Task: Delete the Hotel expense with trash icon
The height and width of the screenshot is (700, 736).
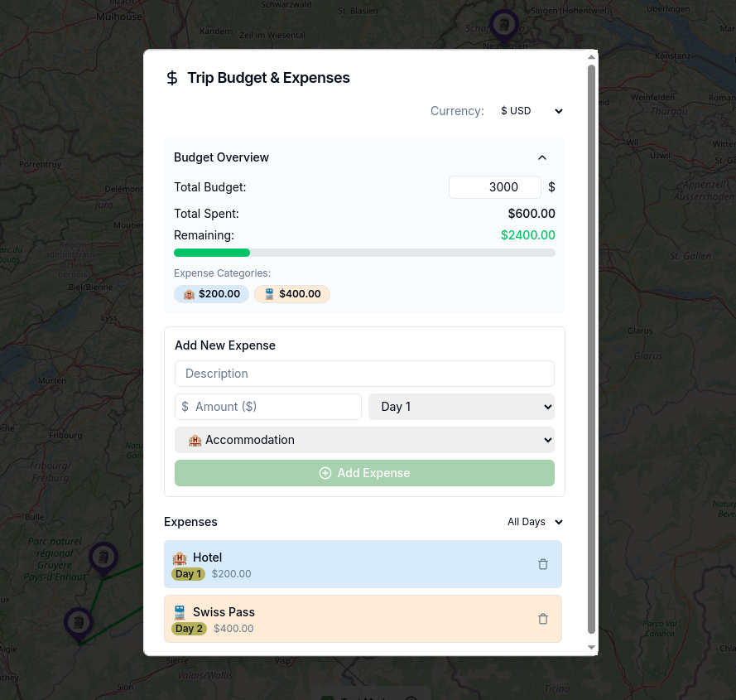Action: [542, 564]
